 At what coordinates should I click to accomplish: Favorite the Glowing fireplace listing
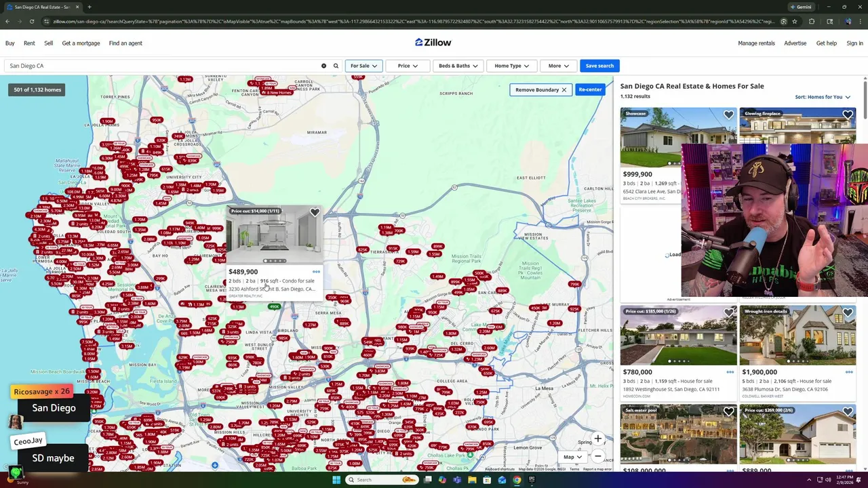tap(848, 115)
